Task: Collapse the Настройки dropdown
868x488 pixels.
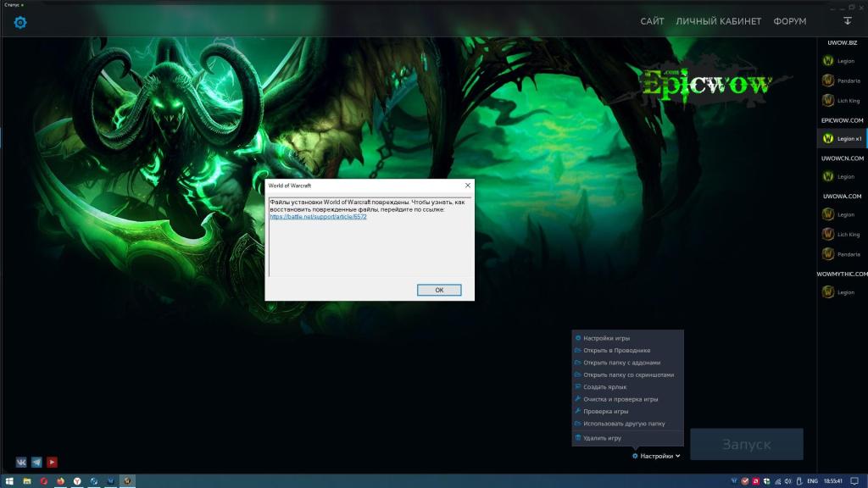Action: tap(657, 456)
